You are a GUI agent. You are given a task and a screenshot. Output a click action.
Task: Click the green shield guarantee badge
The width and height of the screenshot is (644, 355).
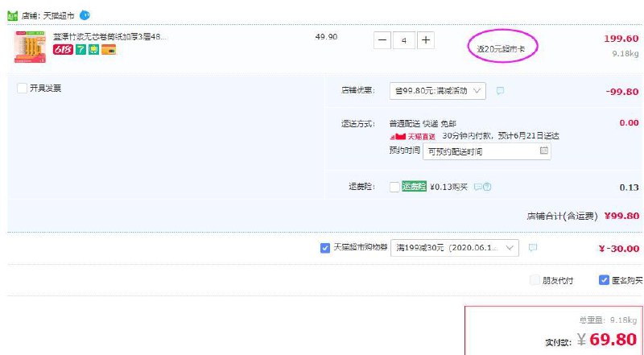click(x=94, y=50)
